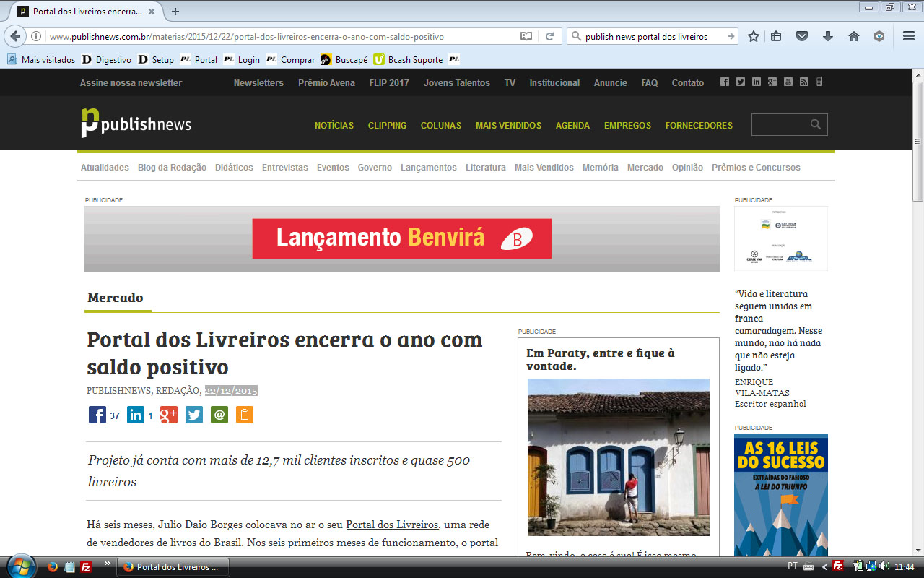
Task: Open the Lançamentos category link
Action: (x=429, y=168)
